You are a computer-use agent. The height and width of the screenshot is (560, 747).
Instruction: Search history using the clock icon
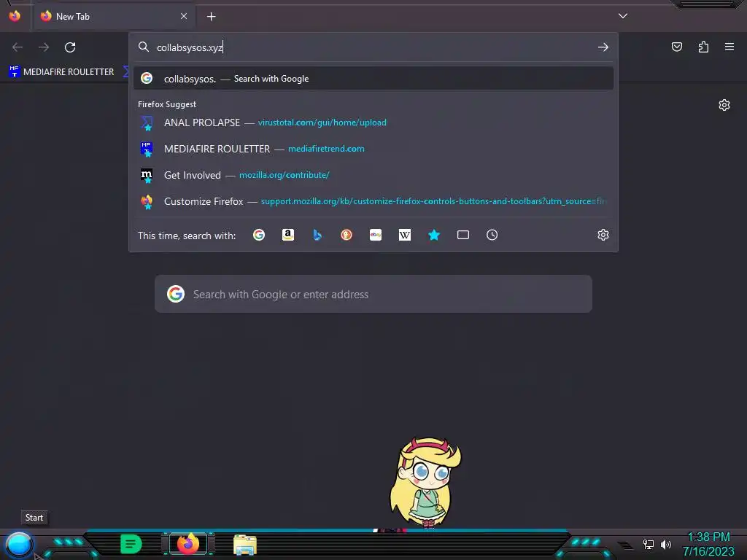[492, 235]
